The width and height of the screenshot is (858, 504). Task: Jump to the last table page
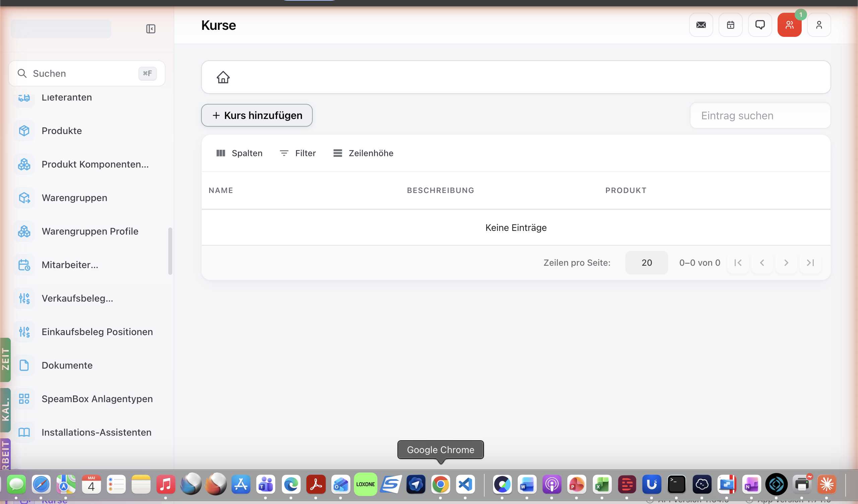tap(810, 263)
